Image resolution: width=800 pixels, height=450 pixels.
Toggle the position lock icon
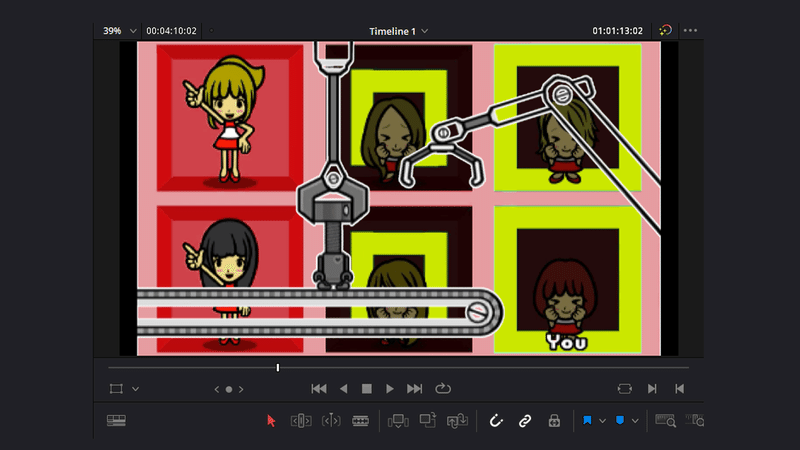[554, 421]
